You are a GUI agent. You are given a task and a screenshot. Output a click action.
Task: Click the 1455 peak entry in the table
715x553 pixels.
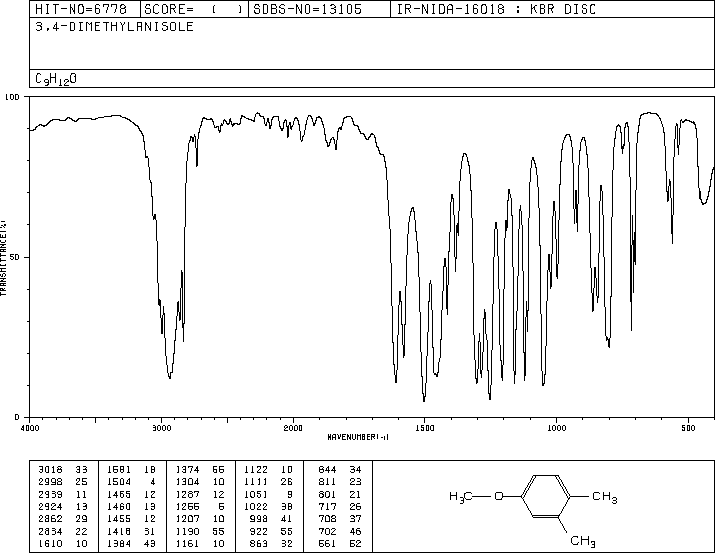tap(131, 519)
